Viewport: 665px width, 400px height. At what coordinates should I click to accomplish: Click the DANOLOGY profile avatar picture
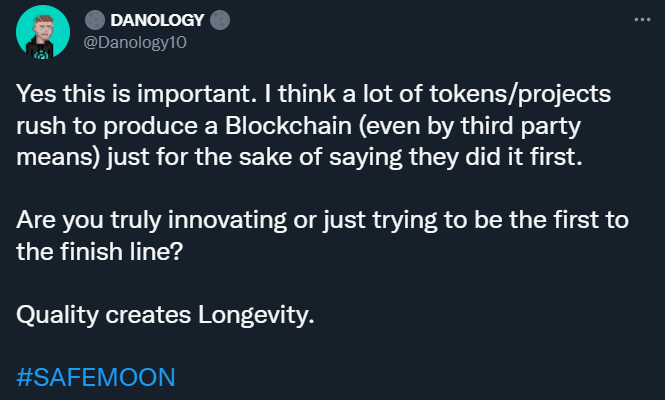(43, 32)
